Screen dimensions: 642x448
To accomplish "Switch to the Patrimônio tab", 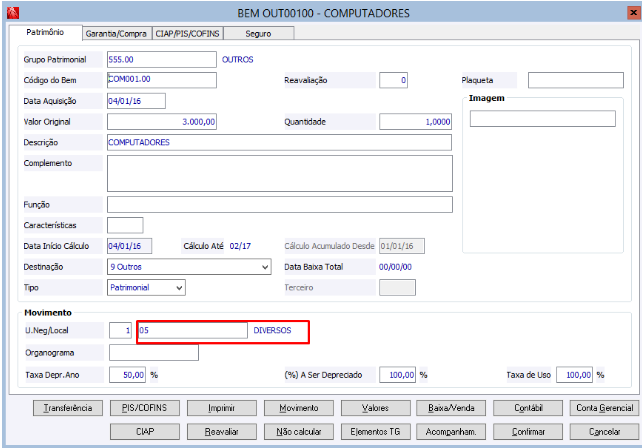I will [45, 32].
